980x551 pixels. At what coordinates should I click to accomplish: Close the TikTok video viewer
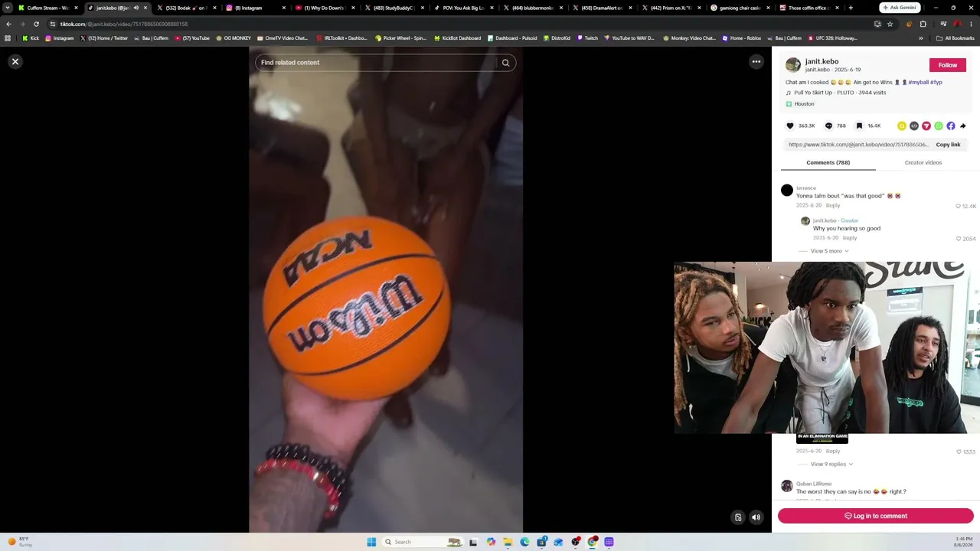[x=15, y=62]
